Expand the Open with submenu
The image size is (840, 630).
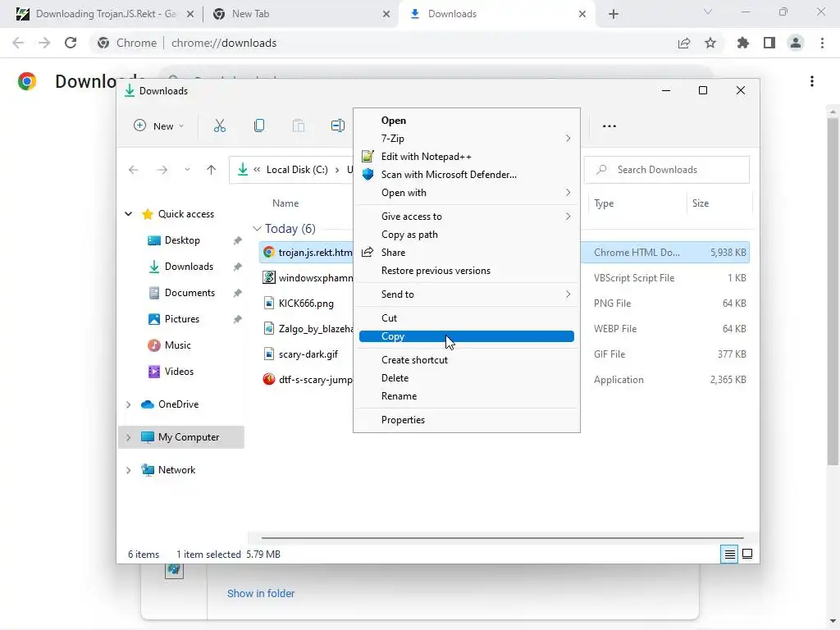466,193
